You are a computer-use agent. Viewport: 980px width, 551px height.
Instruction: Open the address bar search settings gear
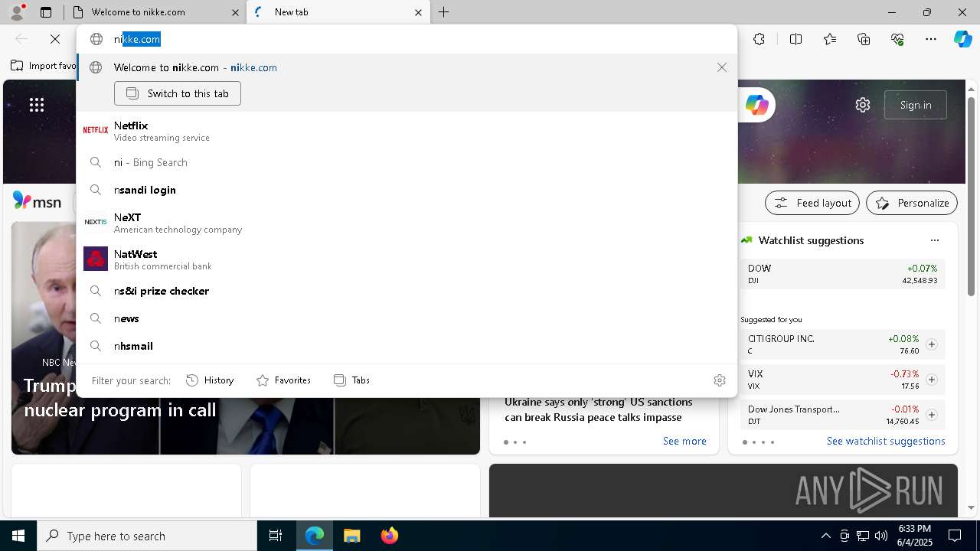[x=720, y=380]
